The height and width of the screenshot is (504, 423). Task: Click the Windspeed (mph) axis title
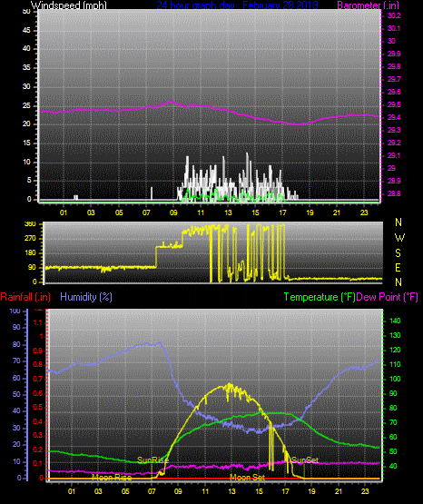click(x=69, y=5)
